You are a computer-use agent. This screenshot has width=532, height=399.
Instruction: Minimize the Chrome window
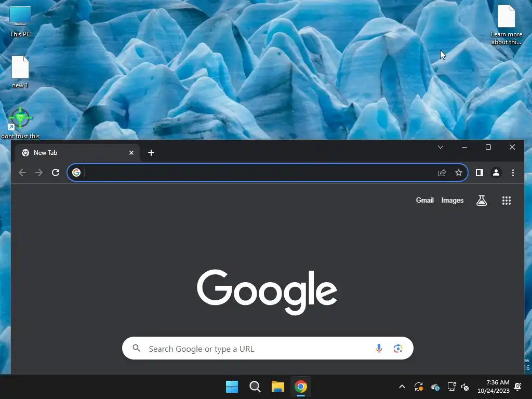(464, 147)
